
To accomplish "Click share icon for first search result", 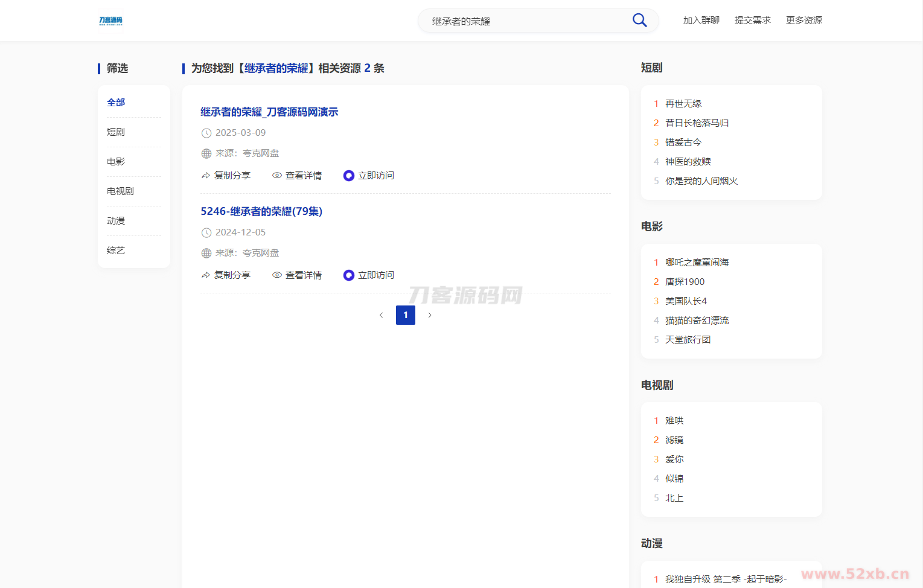I will (206, 176).
